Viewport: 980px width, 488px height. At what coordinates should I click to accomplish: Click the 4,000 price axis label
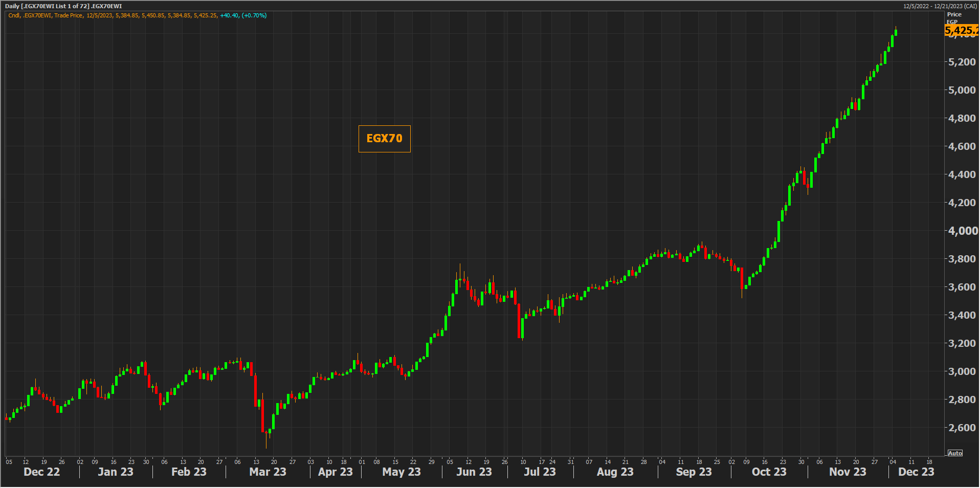coord(963,231)
